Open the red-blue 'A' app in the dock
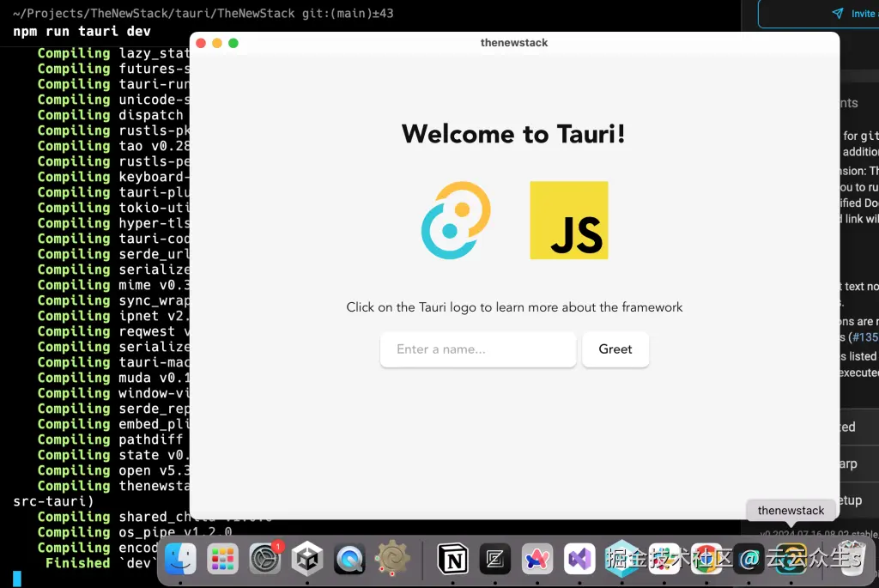Screen dimensions: 879x588 pyautogui.click(x=537, y=559)
